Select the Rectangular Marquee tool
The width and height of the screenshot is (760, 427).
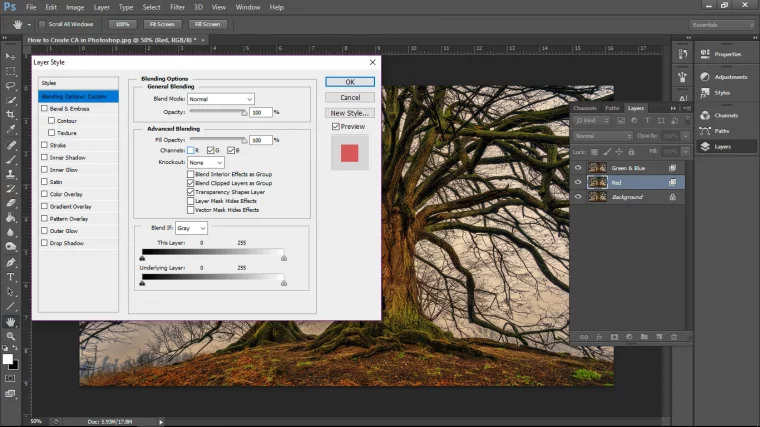[10, 71]
